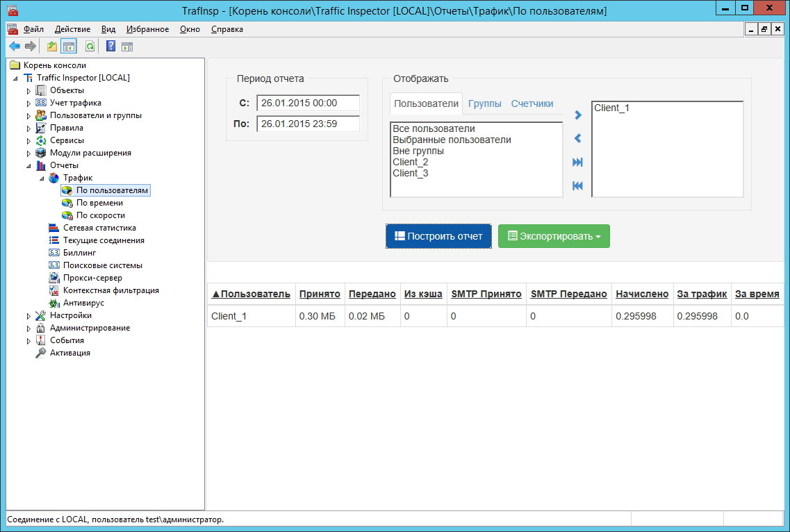The height and width of the screenshot is (532, 790).
Task: Open the Файл menu
Action: tap(33, 29)
